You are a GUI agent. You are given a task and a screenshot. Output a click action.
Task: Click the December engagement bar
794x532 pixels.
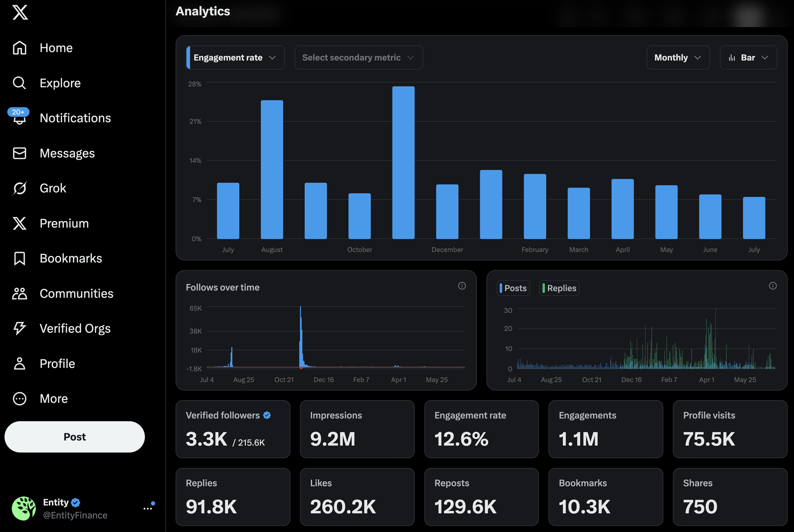447,212
